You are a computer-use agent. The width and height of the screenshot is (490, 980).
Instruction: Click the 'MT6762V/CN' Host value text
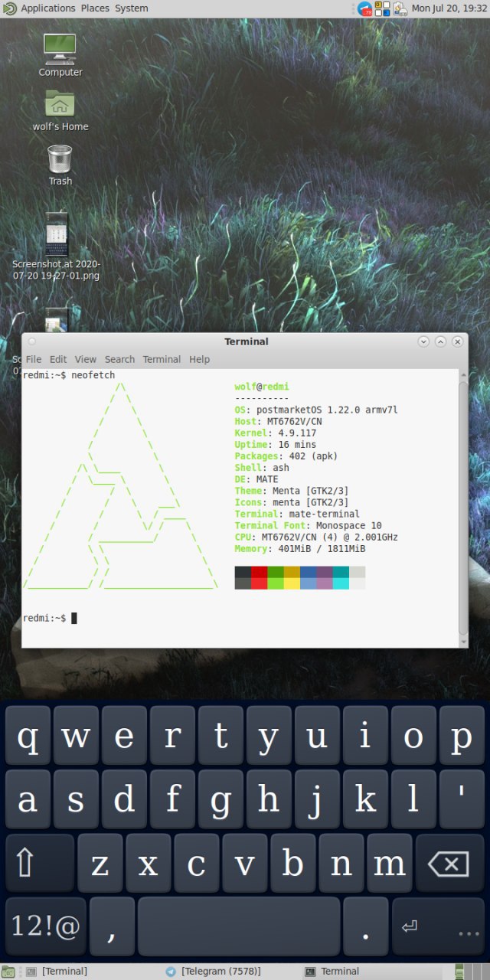point(295,422)
